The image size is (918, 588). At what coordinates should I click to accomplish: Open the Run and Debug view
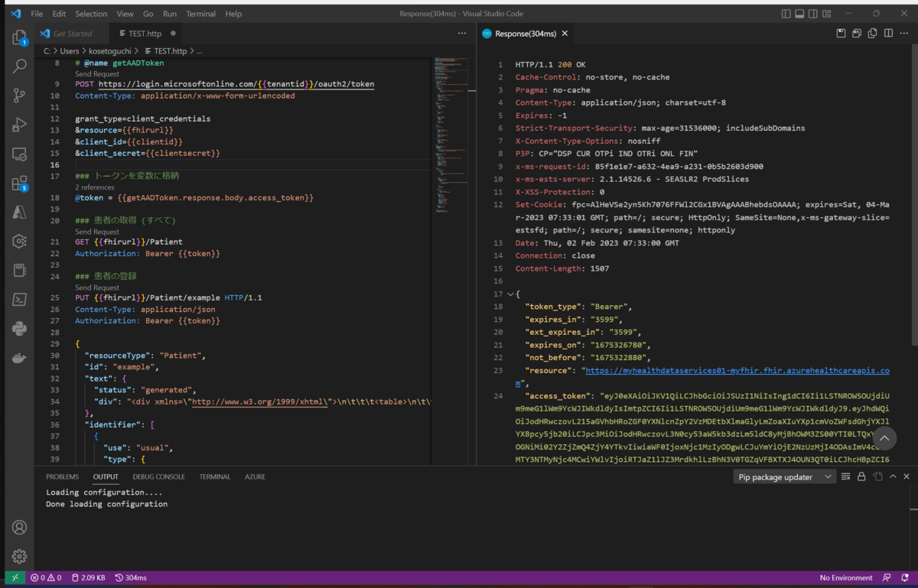(x=19, y=125)
